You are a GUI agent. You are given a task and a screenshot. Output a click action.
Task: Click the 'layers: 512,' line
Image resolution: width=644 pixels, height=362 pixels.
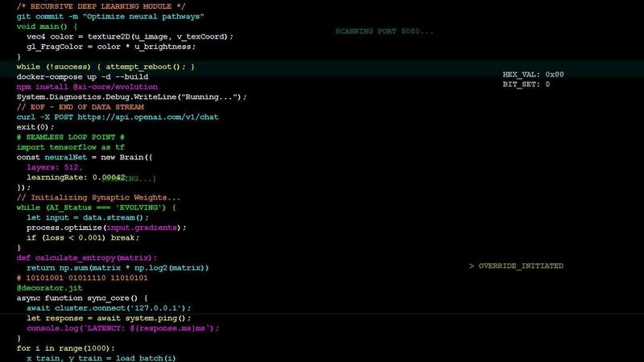(55, 167)
